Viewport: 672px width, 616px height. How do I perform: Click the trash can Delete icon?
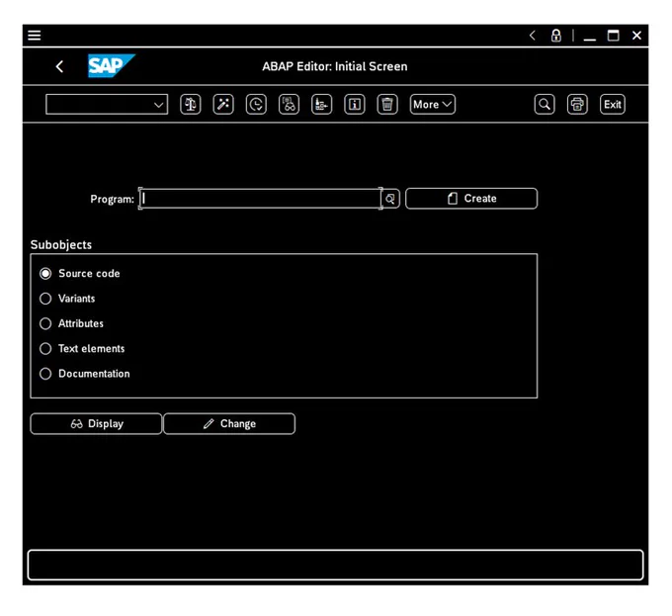[387, 105]
